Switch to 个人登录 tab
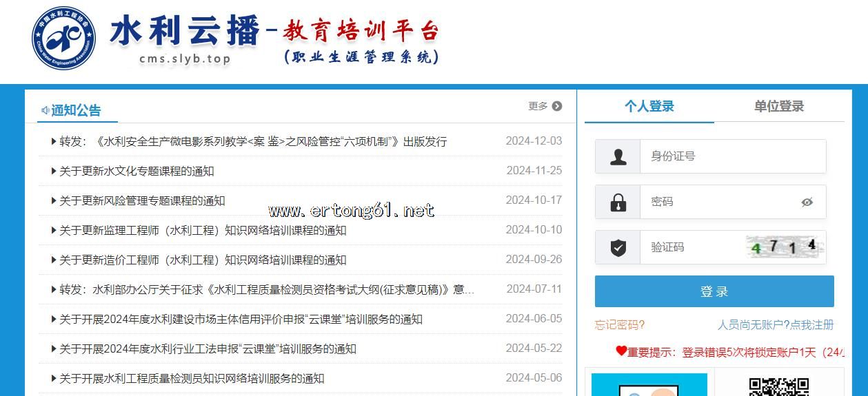Image resolution: width=868 pixels, height=396 pixels. [649, 106]
